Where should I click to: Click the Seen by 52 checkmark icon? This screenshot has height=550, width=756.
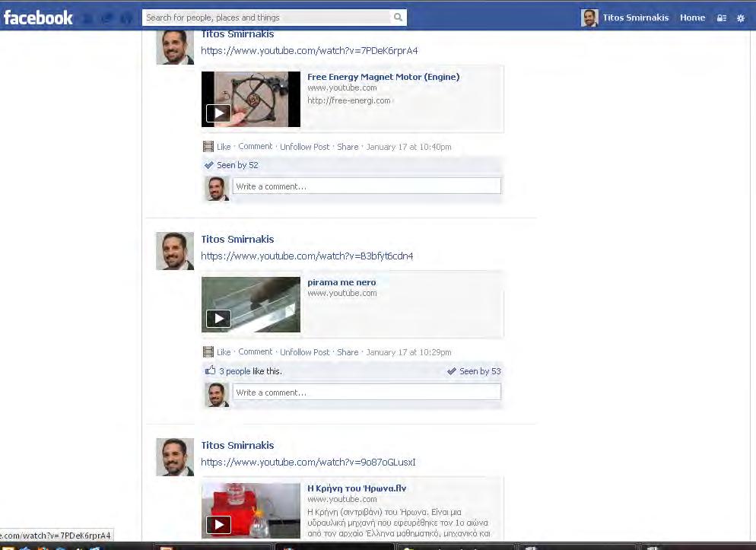(208, 165)
